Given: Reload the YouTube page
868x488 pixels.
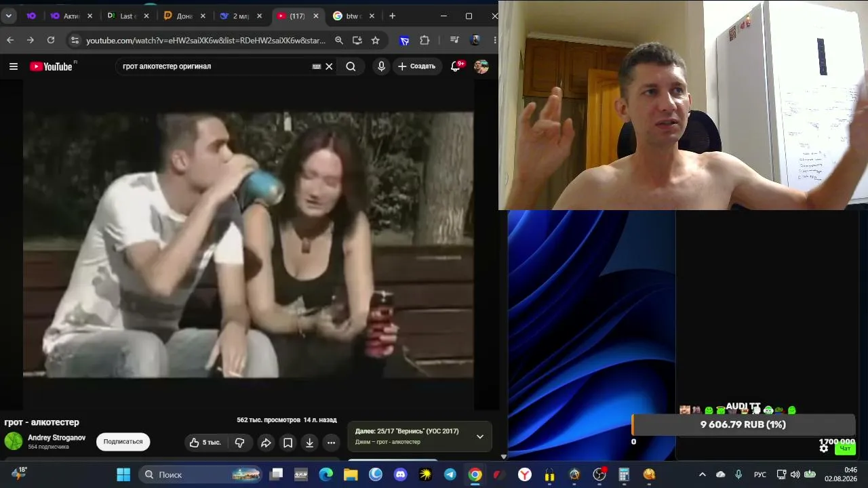Looking at the screenshot, I should [x=51, y=41].
